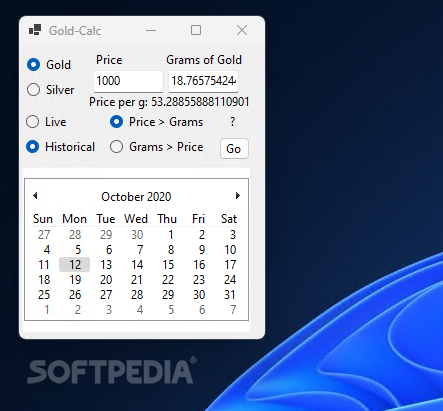Select October 12 in the calendar
Viewport: 443px width, 411px height.
point(75,265)
